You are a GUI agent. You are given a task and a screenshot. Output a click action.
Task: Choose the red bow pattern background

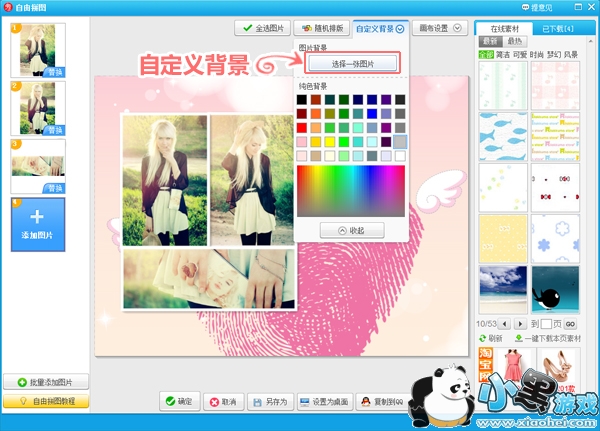tap(555, 188)
